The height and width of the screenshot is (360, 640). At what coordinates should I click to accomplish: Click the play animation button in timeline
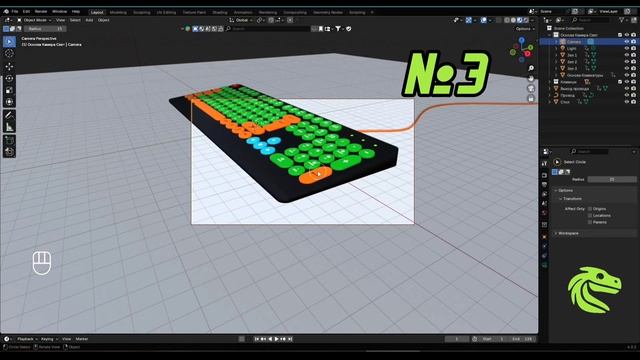tap(277, 339)
